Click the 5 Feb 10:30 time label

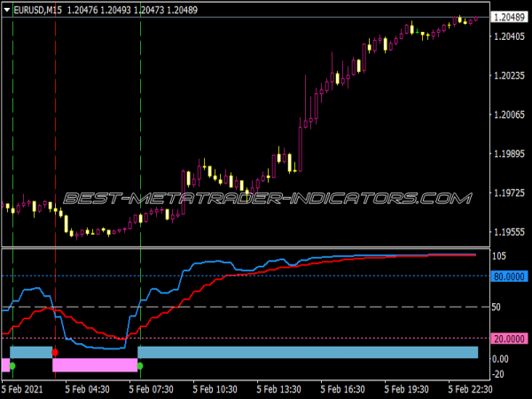pyautogui.click(x=215, y=388)
